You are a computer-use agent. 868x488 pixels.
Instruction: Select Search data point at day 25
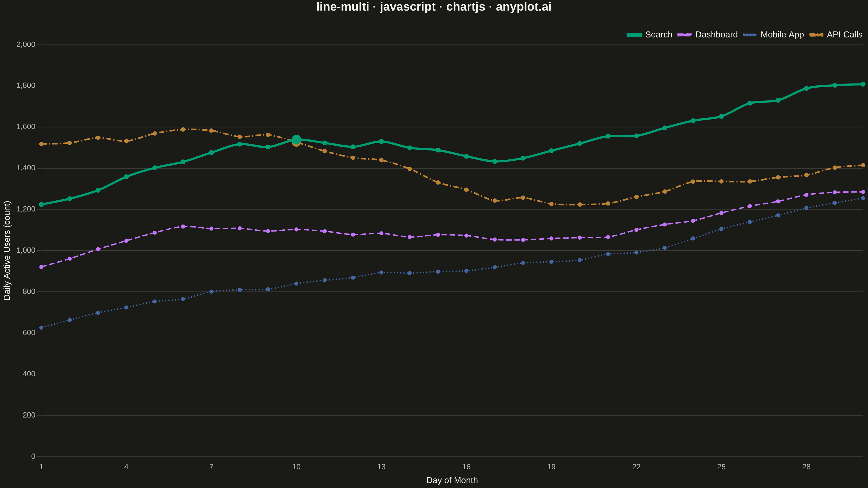point(722,117)
